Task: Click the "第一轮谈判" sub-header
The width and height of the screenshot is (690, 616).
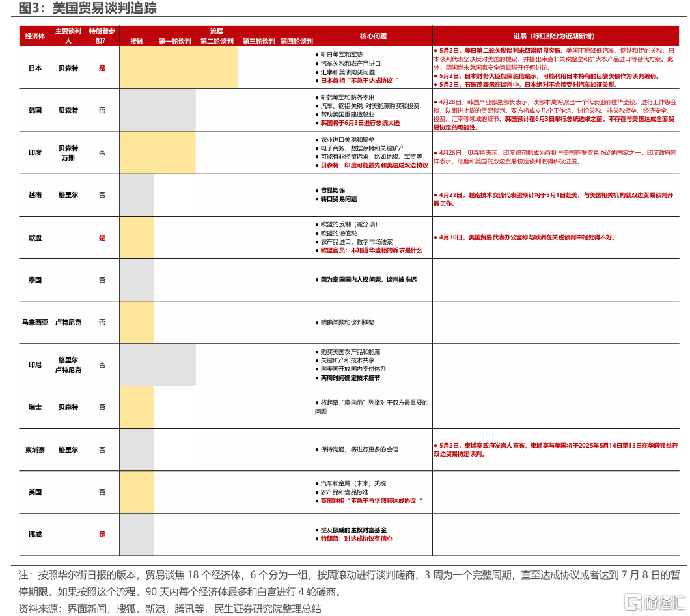Action: click(175, 42)
